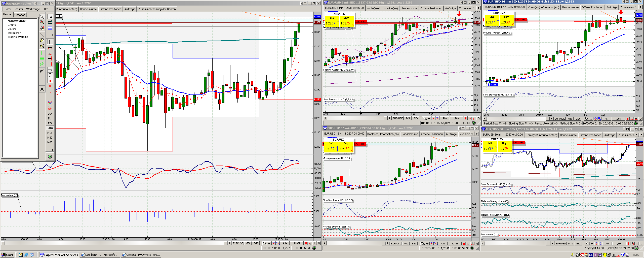Select the green horizontal lines channel tool
Viewport: 644px width, 258px height.
[x=42, y=58]
